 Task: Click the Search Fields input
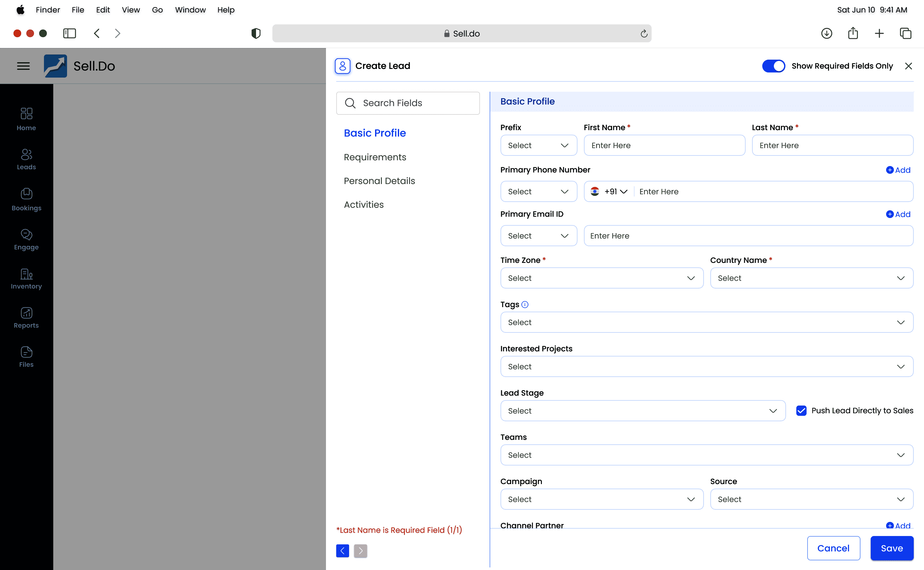coord(407,103)
